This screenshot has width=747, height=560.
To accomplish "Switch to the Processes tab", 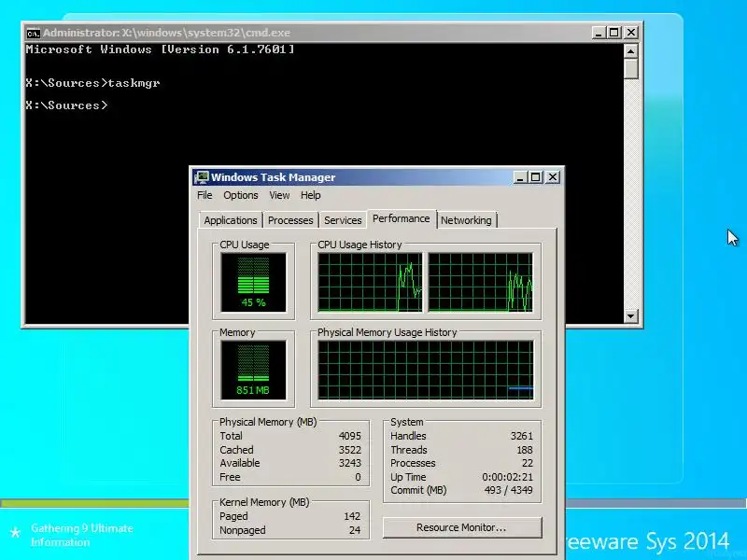I will pos(290,220).
